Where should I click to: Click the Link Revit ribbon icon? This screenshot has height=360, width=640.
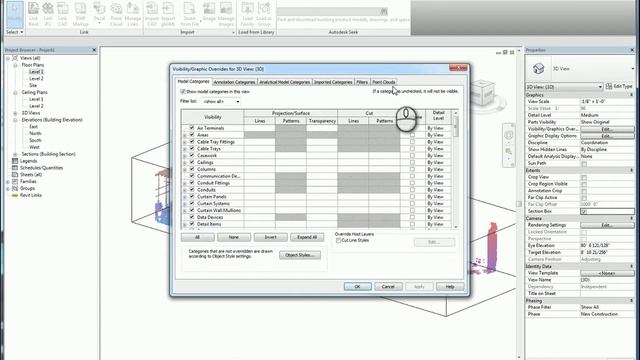[x=33, y=14]
